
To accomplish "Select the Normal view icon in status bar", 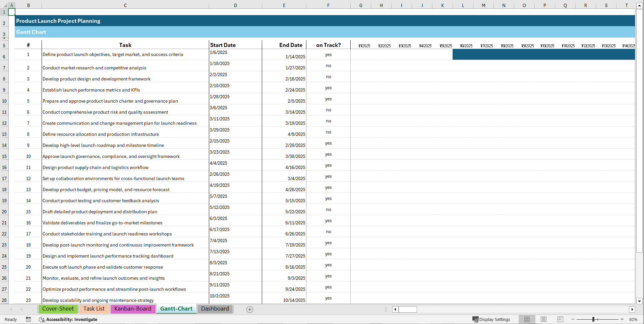I will pyautogui.click(x=527, y=319).
